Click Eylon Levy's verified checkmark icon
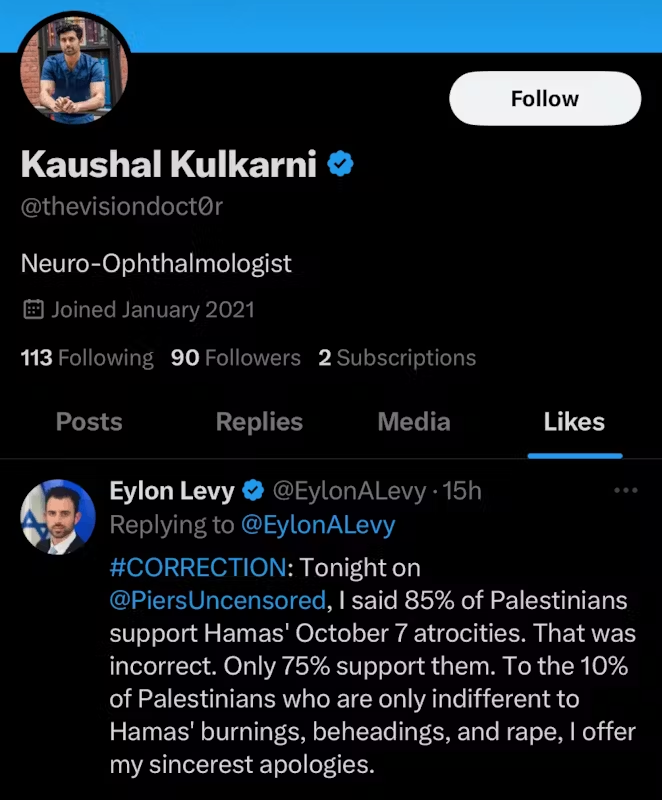Image resolution: width=662 pixels, height=800 pixels. pyautogui.click(x=252, y=491)
